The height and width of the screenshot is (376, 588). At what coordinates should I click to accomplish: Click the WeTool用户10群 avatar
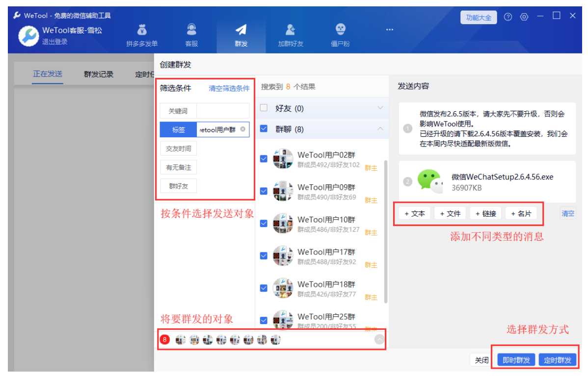[283, 224]
